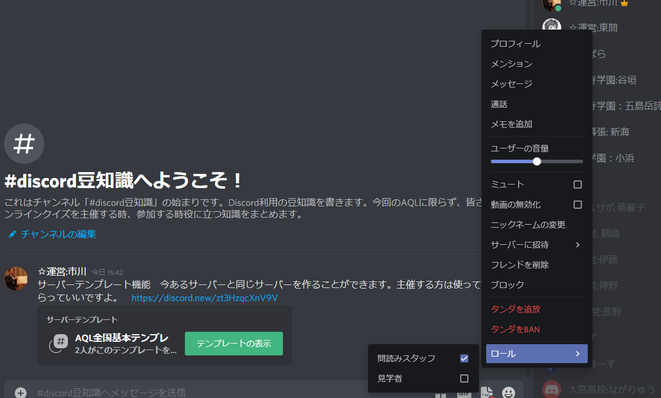
Task: Uncheck the 問読みスタッフ role checkbox
Action: [x=464, y=358]
